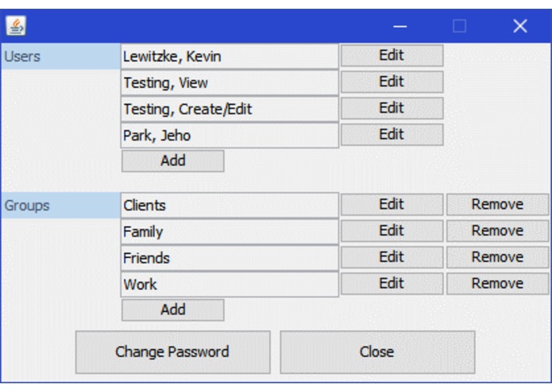This screenshot has height=392, width=552.
Task: Close the window with X
Action: (x=520, y=26)
